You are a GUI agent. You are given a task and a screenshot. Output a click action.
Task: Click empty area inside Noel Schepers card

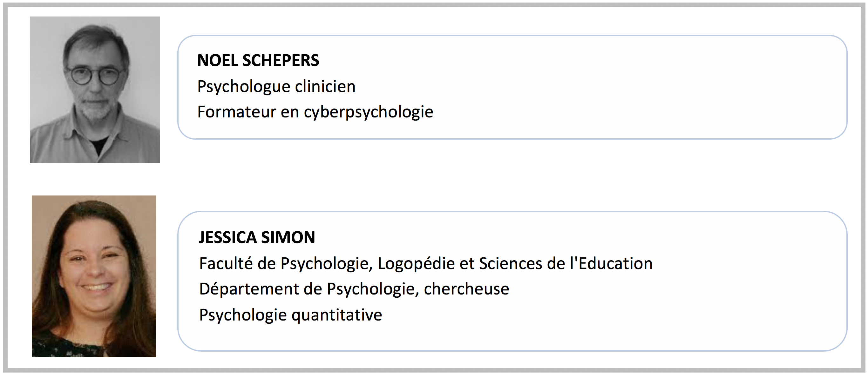[x=640, y=88]
